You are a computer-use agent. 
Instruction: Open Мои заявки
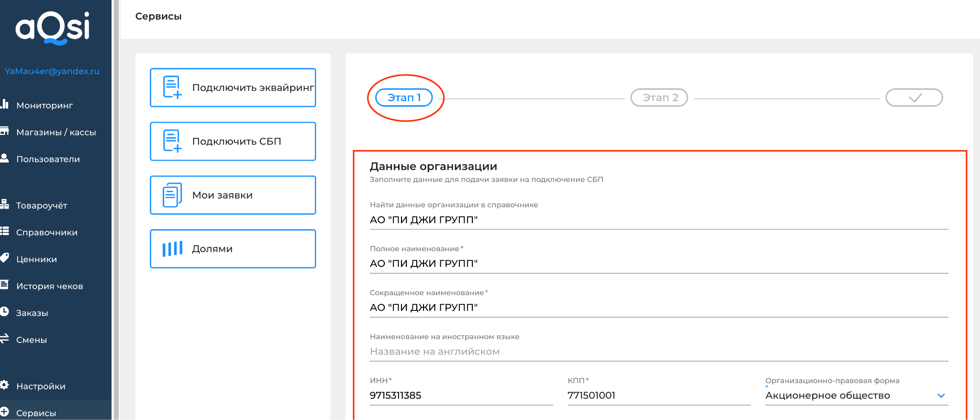233,195
